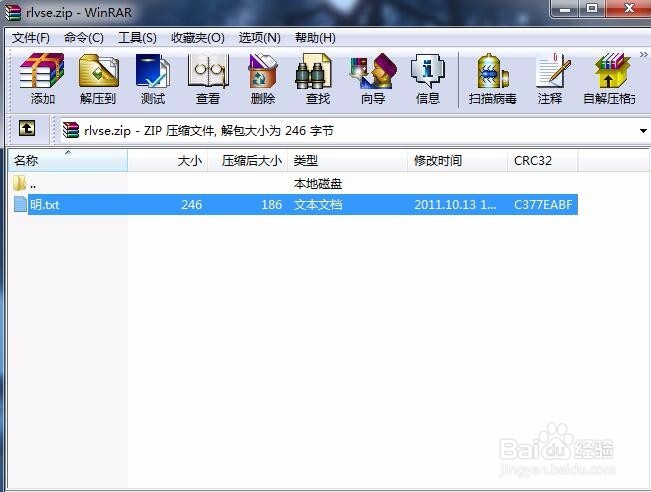Image resolution: width=651 pixels, height=492 pixels.
Task: Sort by the 修改时间 column header
Action: pyautogui.click(x=458, y=160)
